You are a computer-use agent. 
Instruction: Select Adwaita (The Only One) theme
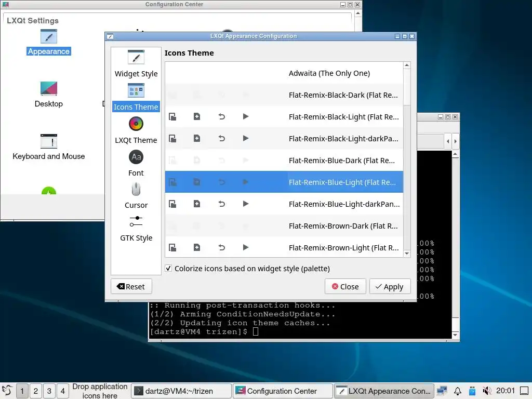point(284,73)
